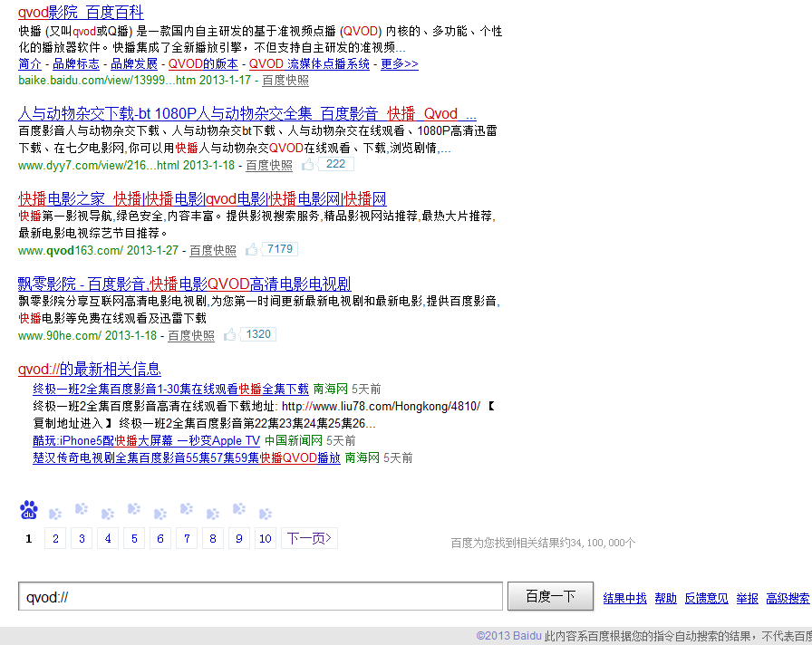
Task: Open 反馈意见 feedback link
Action: tap(706, 599)
